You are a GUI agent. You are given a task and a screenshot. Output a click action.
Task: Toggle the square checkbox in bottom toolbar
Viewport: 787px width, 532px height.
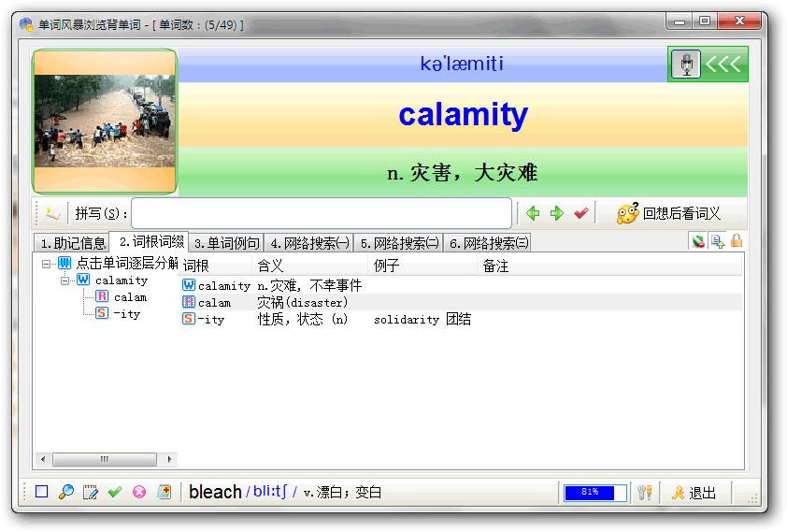click(42, 492)
